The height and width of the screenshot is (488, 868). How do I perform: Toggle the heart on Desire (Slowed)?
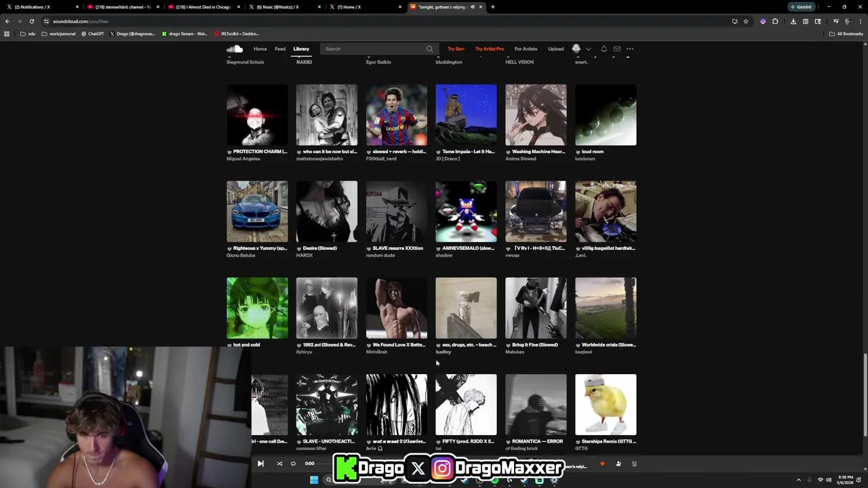click(x=299, y=248)
